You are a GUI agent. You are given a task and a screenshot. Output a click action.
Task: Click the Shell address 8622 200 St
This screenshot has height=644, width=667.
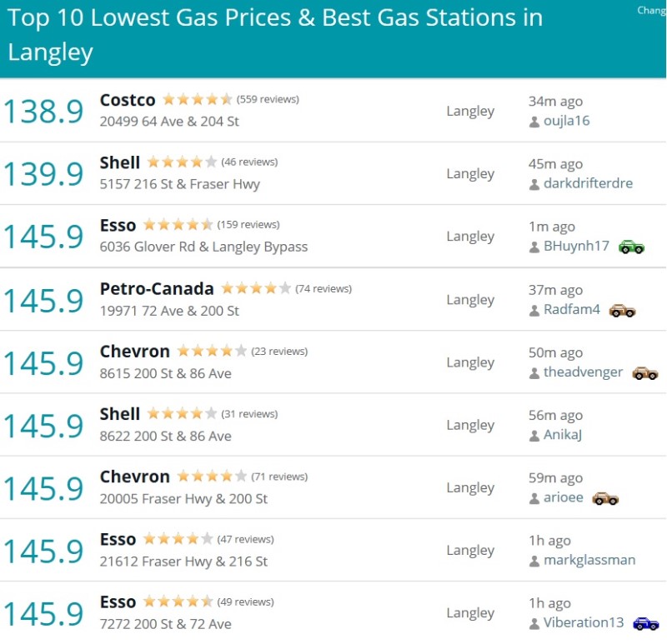pyautogui.click(x=165, y=436)
